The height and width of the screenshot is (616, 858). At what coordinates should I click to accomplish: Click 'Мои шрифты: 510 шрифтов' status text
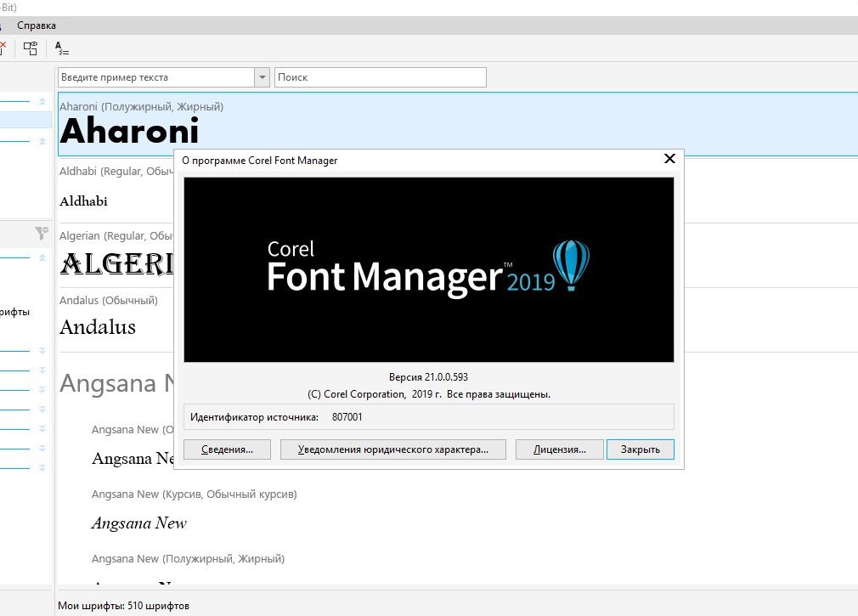[x=124, y=606]
